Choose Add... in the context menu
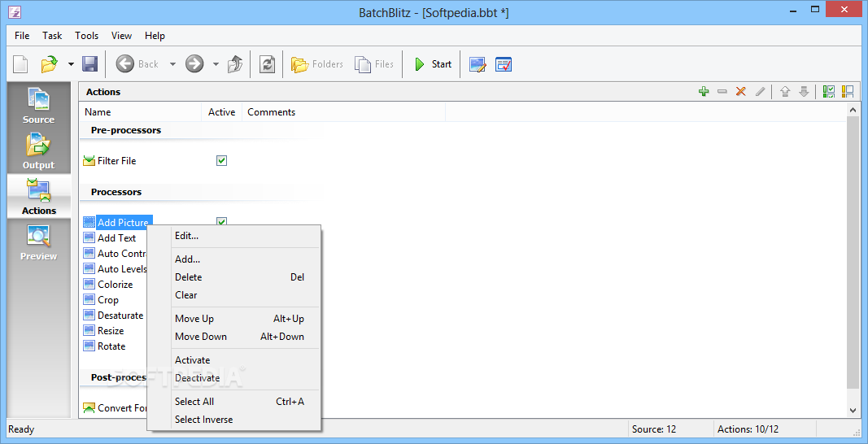 tap(233, 259)
